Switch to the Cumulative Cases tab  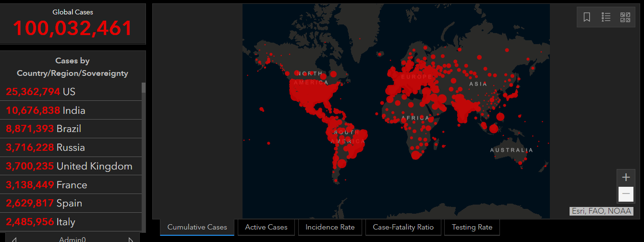(197, 227)
